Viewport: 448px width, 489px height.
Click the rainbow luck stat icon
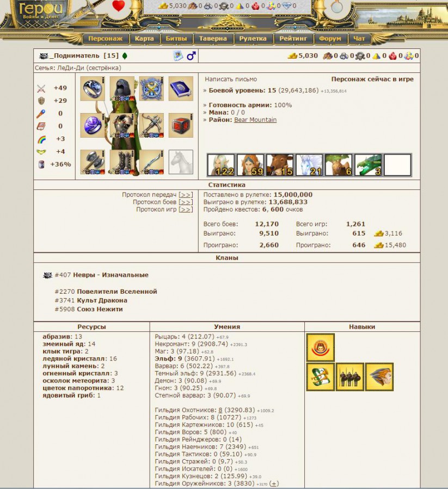41,139
